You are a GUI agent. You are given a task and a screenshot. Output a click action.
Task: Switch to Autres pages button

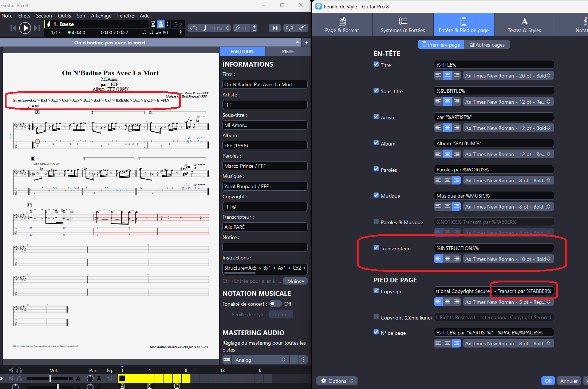[x=487, y=44]
